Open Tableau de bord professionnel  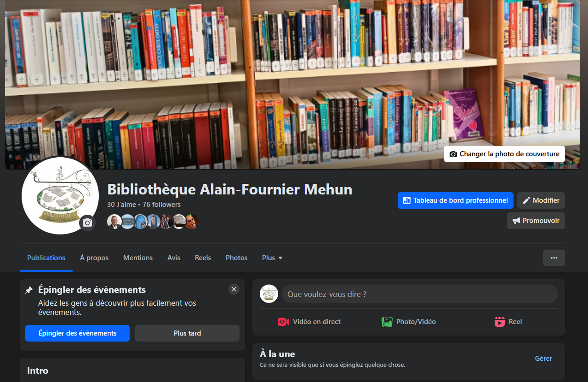455,200
